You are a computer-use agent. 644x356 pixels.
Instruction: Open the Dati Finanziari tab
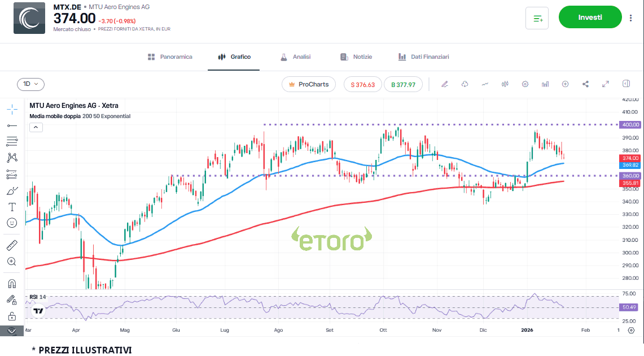[423, 57]
